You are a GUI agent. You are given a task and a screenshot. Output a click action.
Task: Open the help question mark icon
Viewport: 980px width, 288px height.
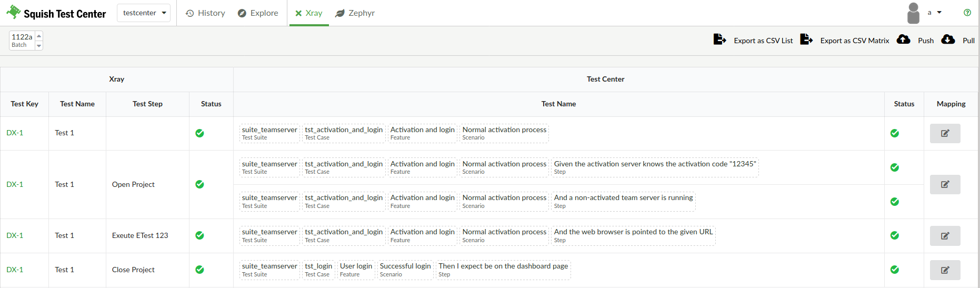coord(967,13)
